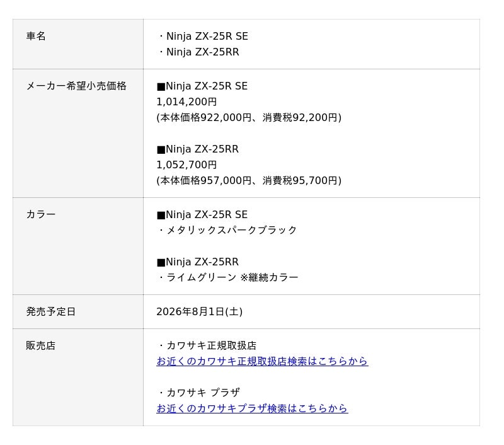Click the カラー row header
The image size is (504, 445).
(77, 246)
